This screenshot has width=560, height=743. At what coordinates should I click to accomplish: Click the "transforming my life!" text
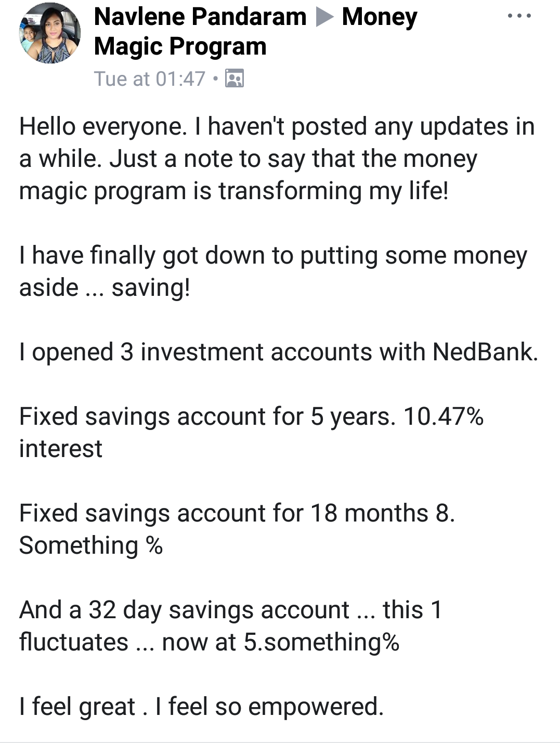(x=333, y=191)
